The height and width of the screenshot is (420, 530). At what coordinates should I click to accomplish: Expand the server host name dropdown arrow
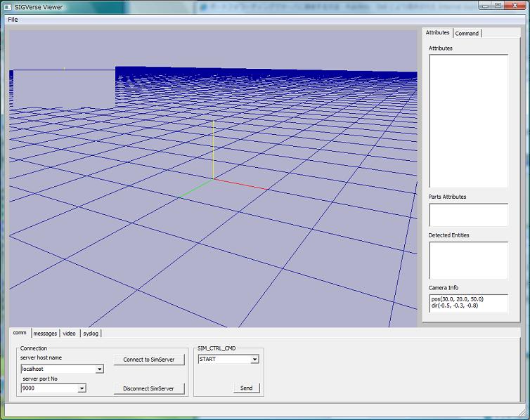pos(99,369)
